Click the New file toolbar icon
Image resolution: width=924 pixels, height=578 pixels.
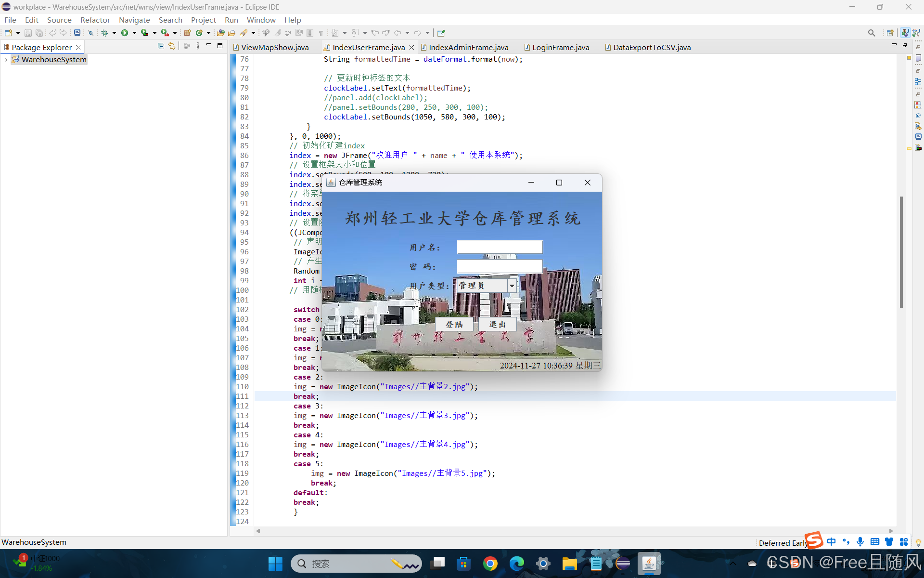click(x=8, y=33)
